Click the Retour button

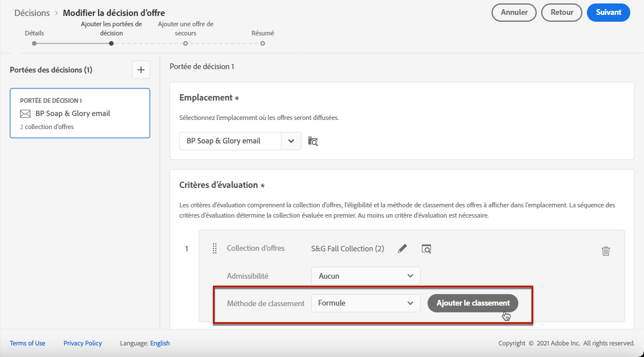[x=561, y=13]
